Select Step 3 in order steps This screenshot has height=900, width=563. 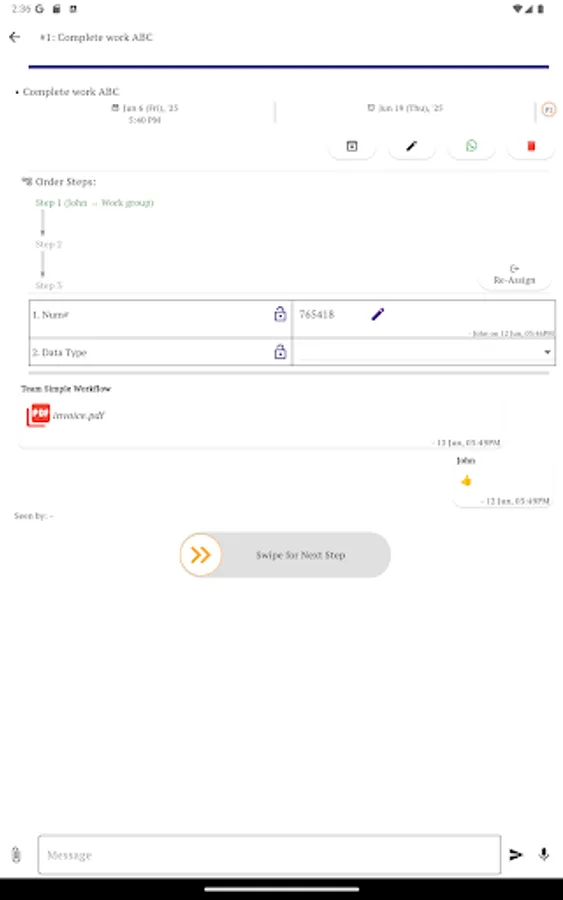tap(48, 285)
